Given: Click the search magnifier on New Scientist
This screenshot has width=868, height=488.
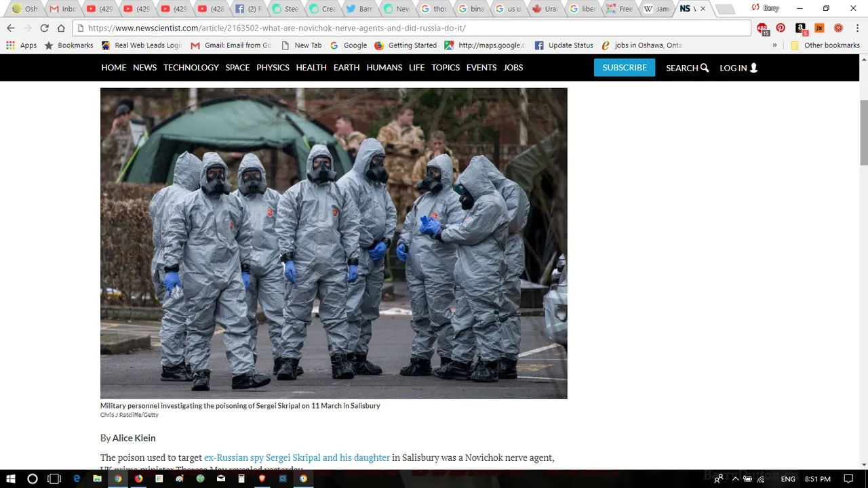Looking at the screenshot, I should point(705,68).
